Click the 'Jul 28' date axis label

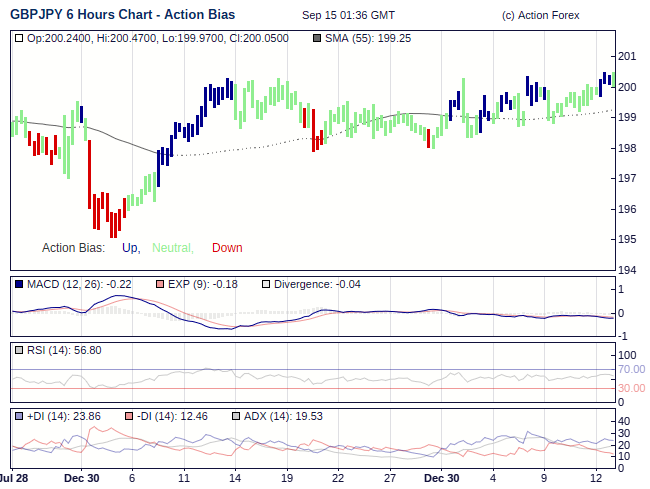(x=12, y=479)
